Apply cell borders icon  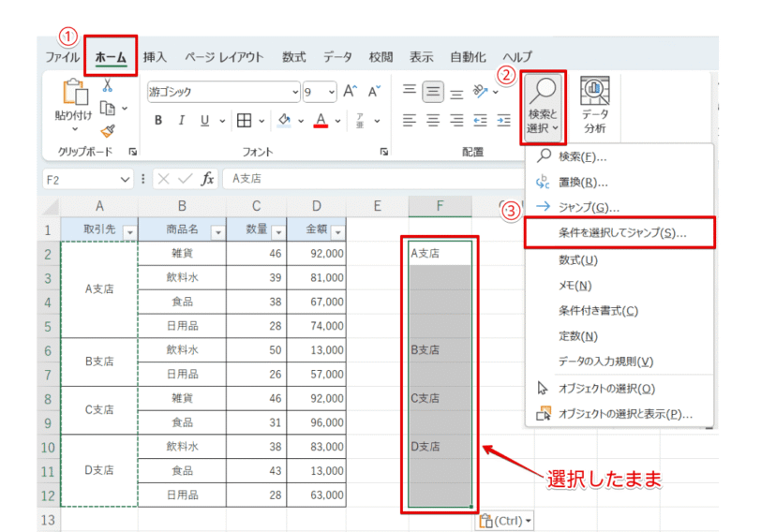[244, 120]
